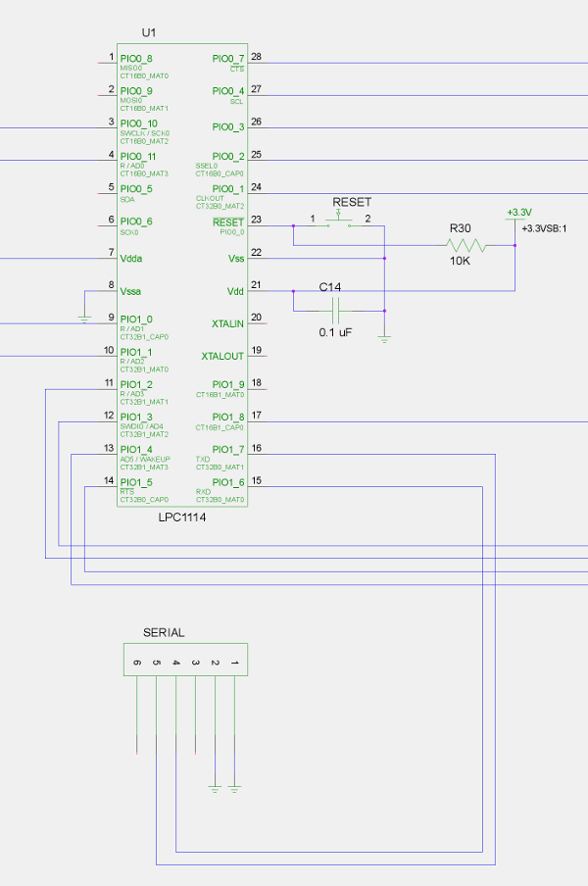Select pin label PIO1_6
Screen dimensions: 588x886
(228, 482)
